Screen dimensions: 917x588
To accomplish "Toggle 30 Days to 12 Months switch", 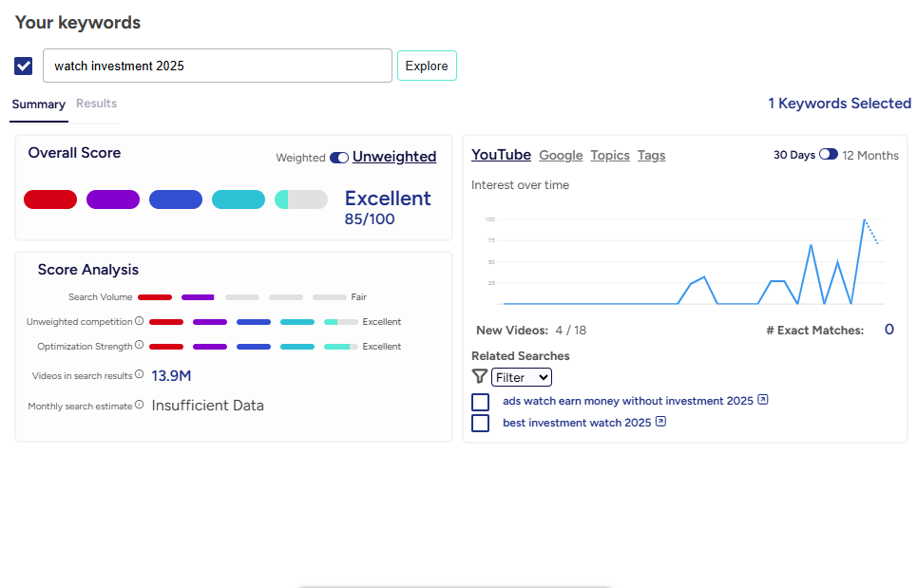I will click(829, 155).
